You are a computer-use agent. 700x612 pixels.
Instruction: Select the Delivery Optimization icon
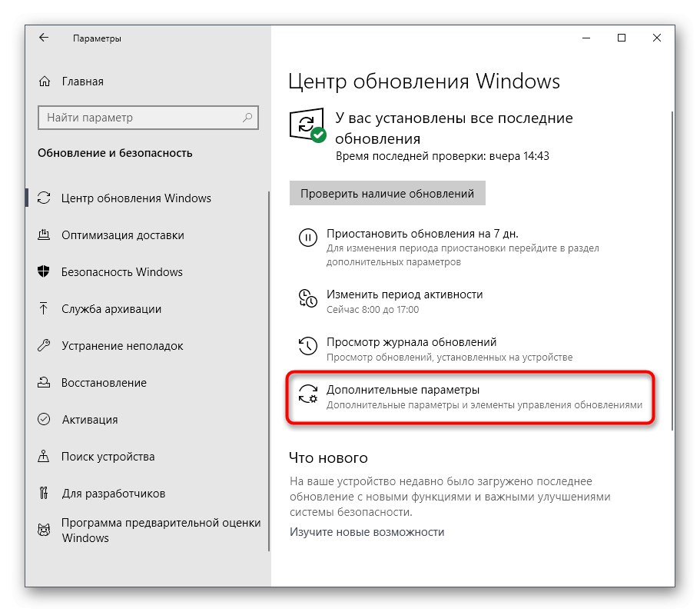pyautogui.click(x=45, y=234)
